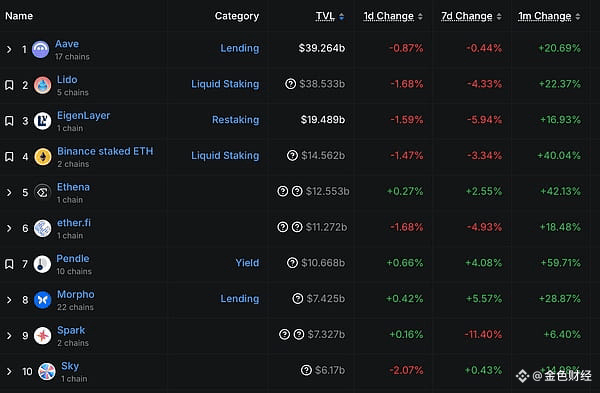Click the EigenLayer logo icon
The height and width of the screenshot is (393, 600).
[42, 121]
